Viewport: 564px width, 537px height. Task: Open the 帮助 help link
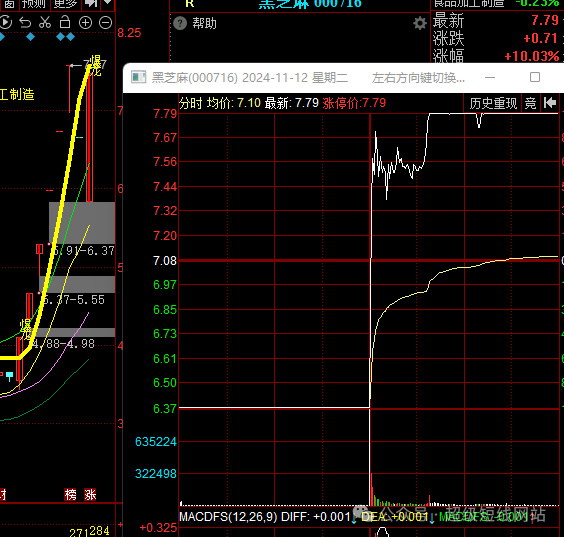pos(204,23)
